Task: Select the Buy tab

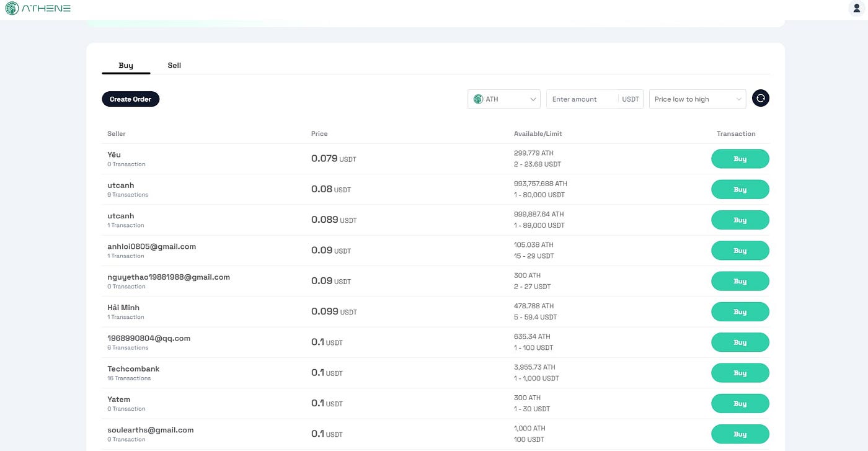Action: point(126,65)
